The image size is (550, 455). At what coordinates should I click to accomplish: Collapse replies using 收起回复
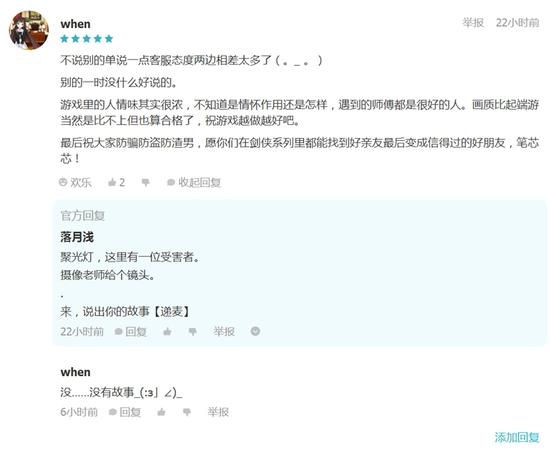click(194, 182)
